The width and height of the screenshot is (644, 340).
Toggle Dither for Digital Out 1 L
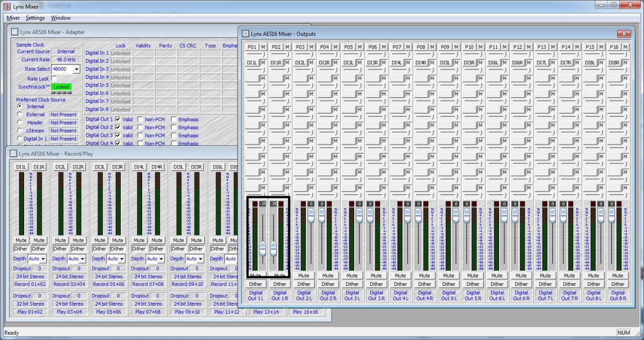pos(255,284)
